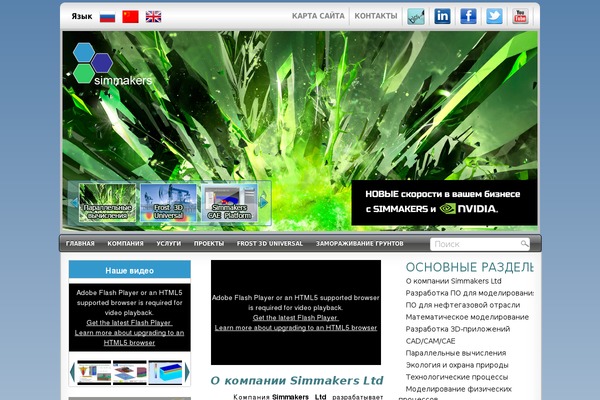The width and height of the screenshot is (600, 400).
Task: Open center video HTML5 browser upgrade link
Action: click(296, 328)
